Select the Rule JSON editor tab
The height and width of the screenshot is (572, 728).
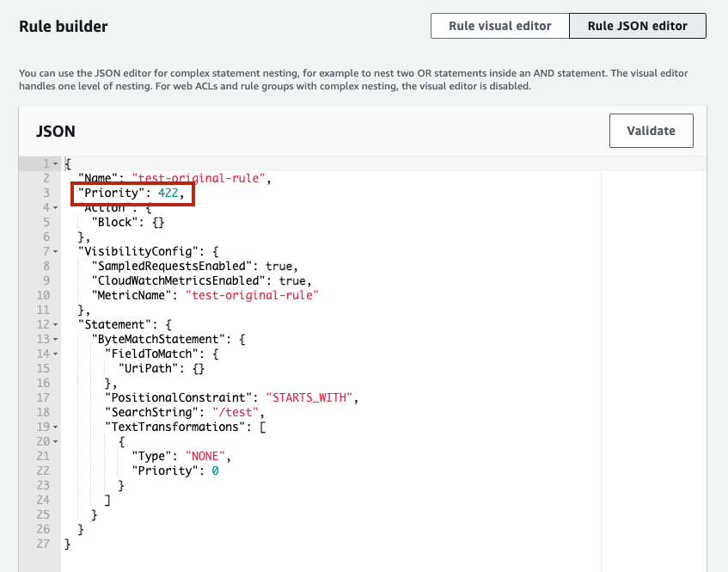(638, 26)
